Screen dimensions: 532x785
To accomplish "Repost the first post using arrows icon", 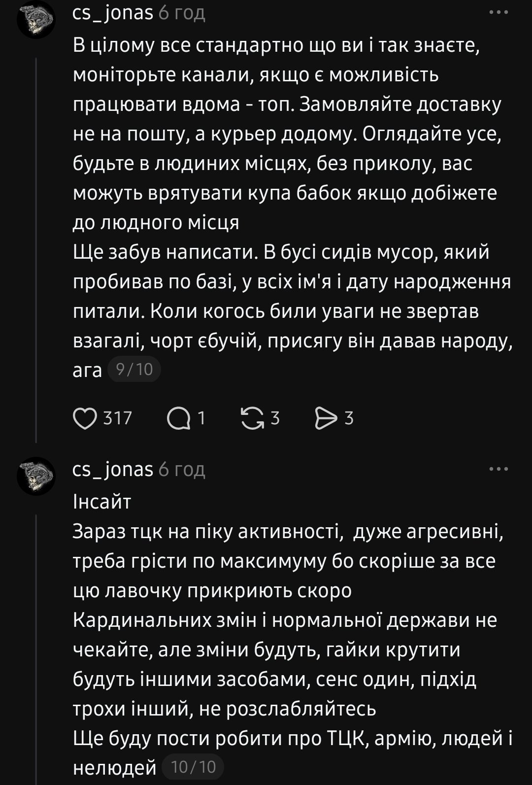I will click(x=251, y=418).
